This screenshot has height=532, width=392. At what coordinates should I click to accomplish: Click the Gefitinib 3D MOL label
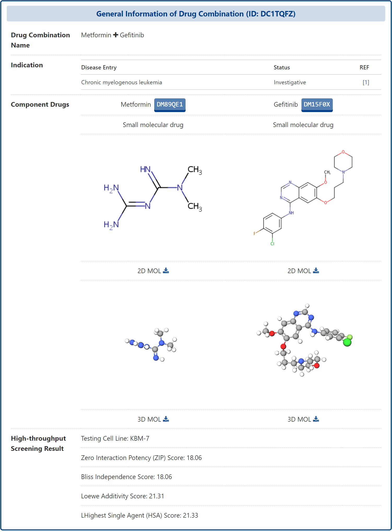tap(299, 419)
